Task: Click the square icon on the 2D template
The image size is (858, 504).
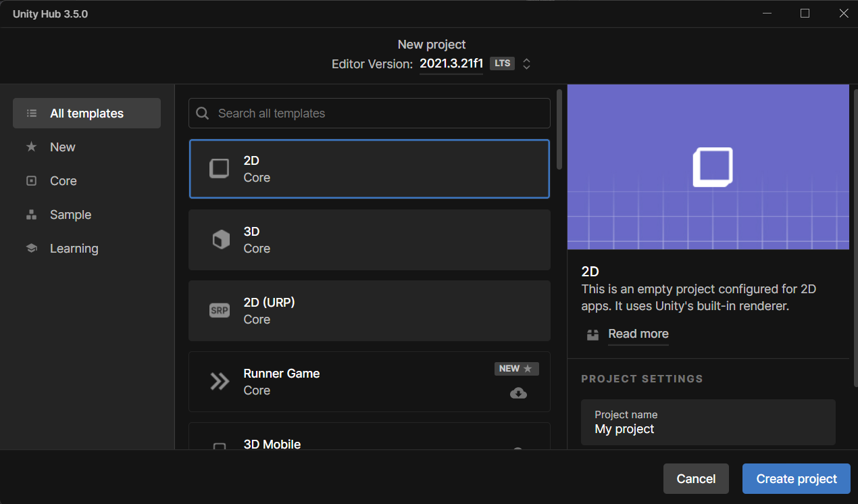Action: click(x=219, y=168)
